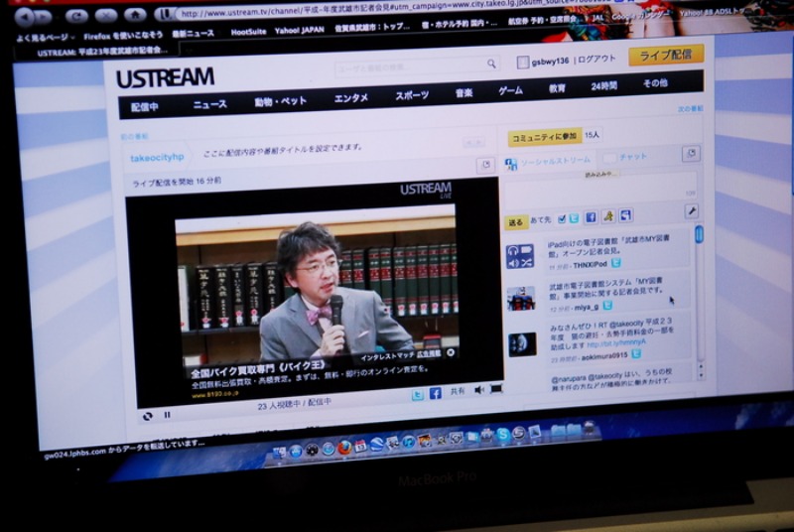The image size is (794, 532).
Task: Open the その他 category
Action: point(655,83)
